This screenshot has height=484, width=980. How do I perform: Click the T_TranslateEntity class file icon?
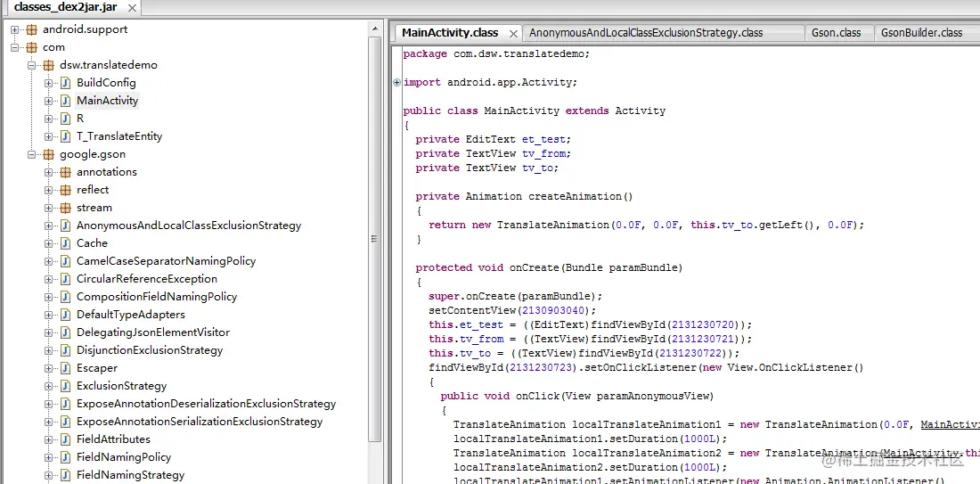(x=65, y=136)
